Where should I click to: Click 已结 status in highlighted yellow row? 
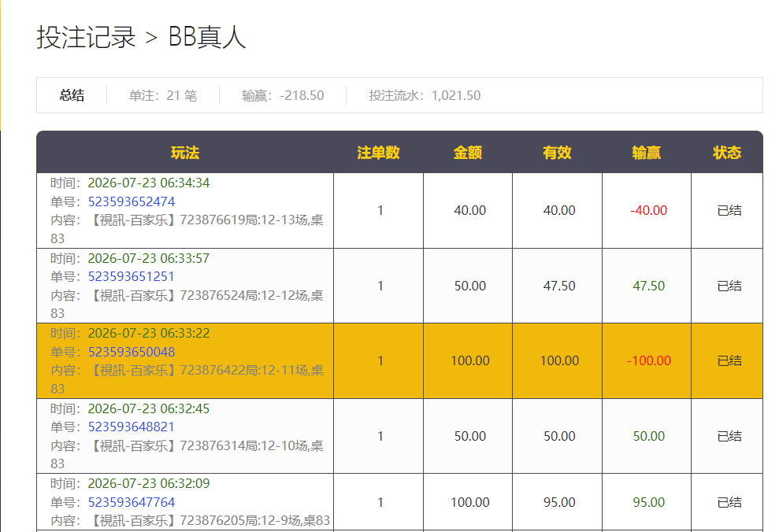point(729,360)
